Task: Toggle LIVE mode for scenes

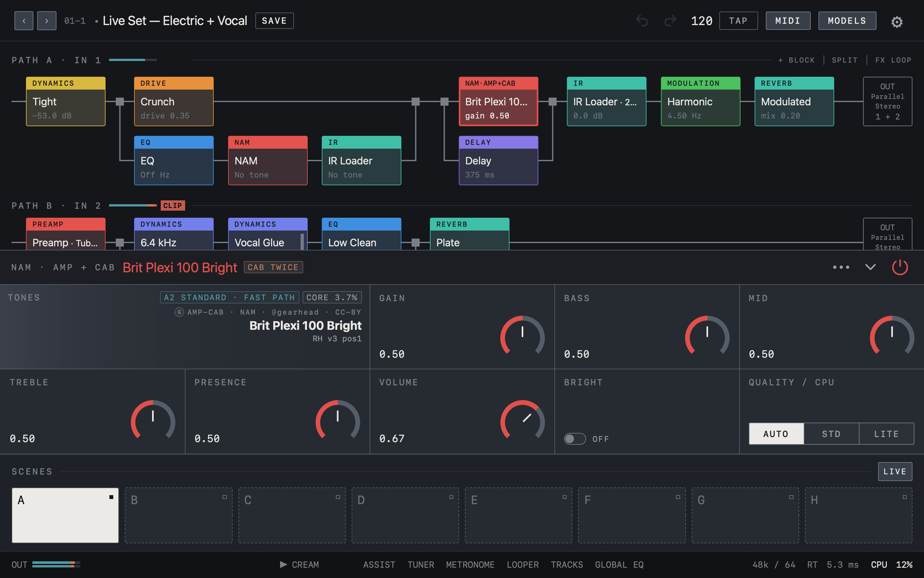Action: coord(894,471)
